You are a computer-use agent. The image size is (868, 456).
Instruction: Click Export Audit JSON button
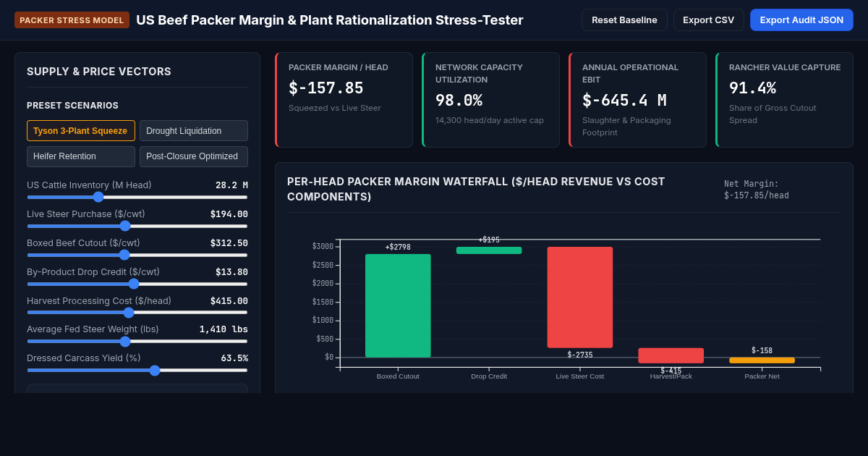click(801, 20)
